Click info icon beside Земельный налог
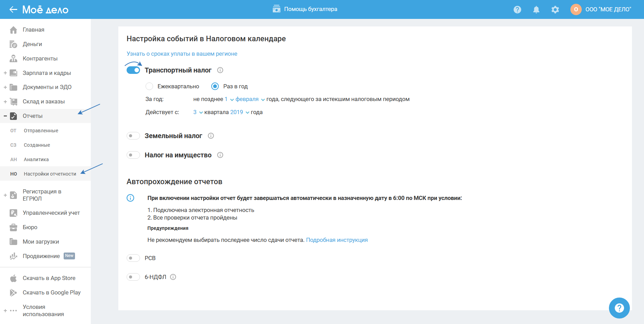This screenshot has width=644, height=324. [211, 136]
